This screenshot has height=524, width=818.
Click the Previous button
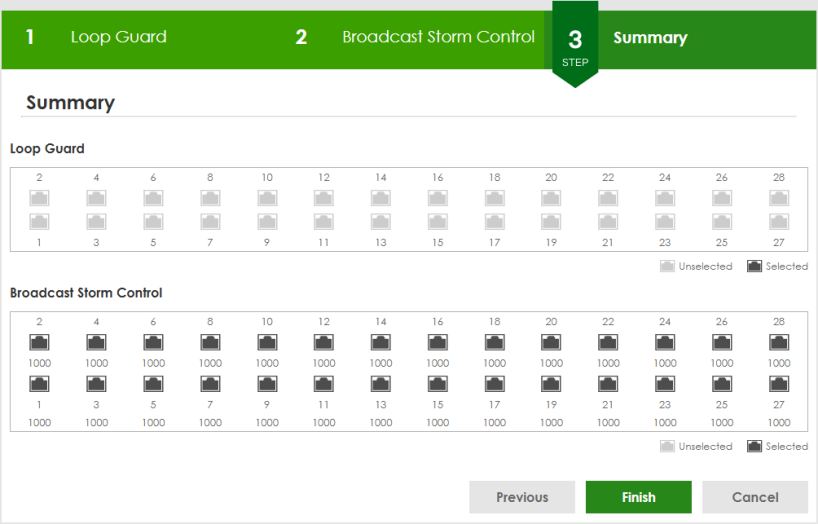(x=522, y=497)
